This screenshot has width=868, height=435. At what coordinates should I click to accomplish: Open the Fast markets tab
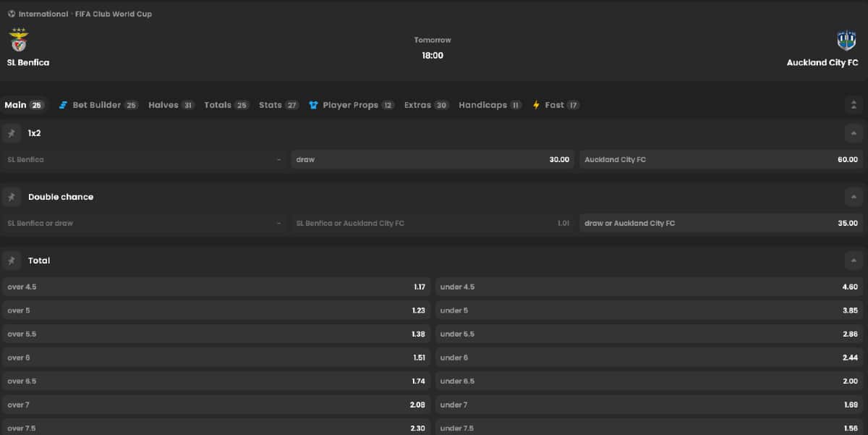[556, 105]
